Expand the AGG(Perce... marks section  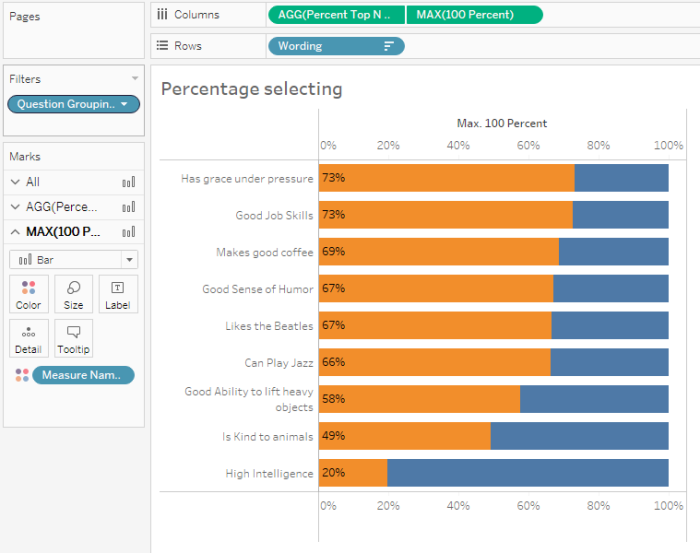point(15,207)
